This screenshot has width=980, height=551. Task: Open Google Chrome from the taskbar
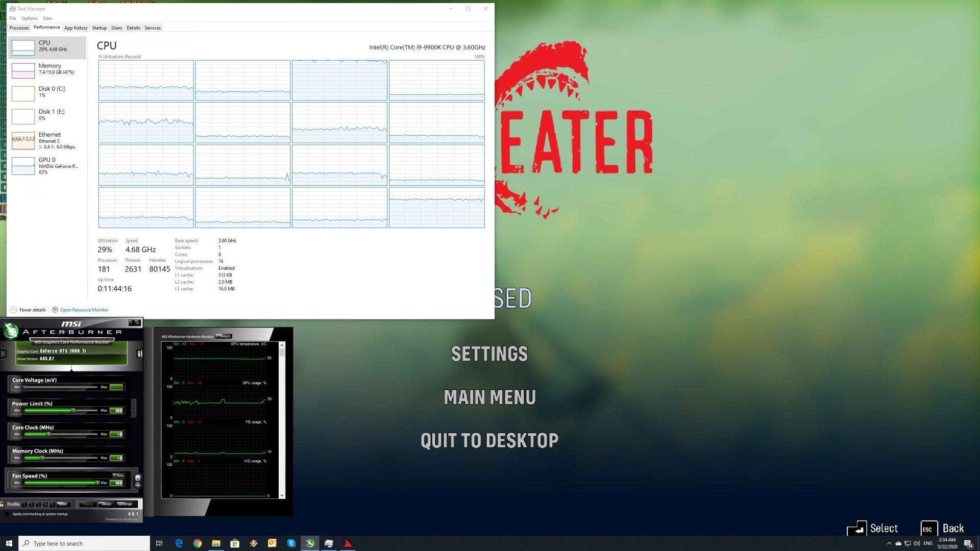tap(198, 543)
